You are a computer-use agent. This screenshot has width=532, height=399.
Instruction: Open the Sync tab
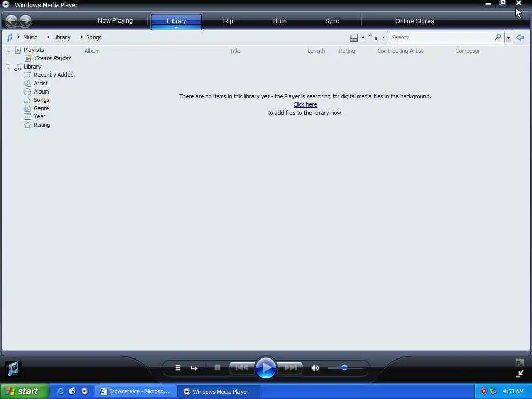(332, 21)
